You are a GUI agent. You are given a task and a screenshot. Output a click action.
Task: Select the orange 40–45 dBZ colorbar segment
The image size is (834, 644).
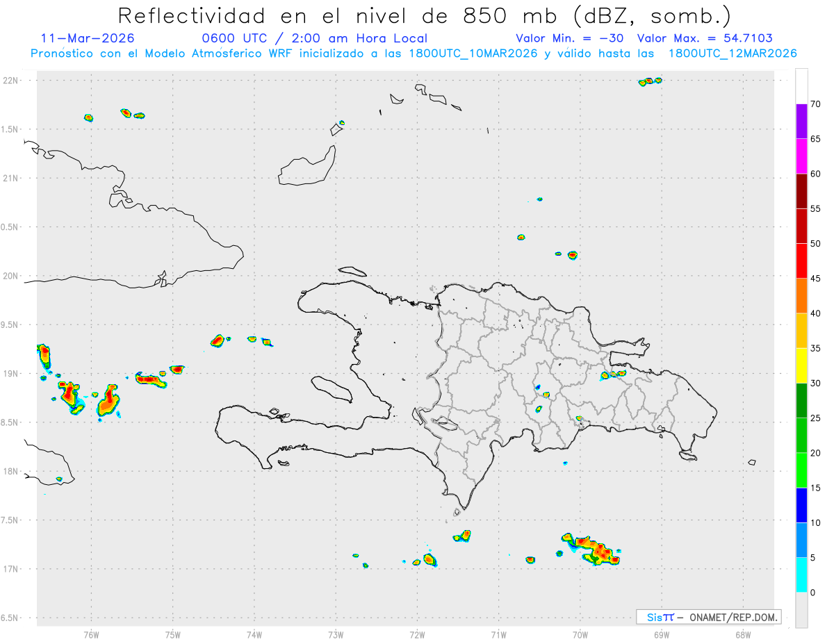pyautogui.click(x=801, y=296)
